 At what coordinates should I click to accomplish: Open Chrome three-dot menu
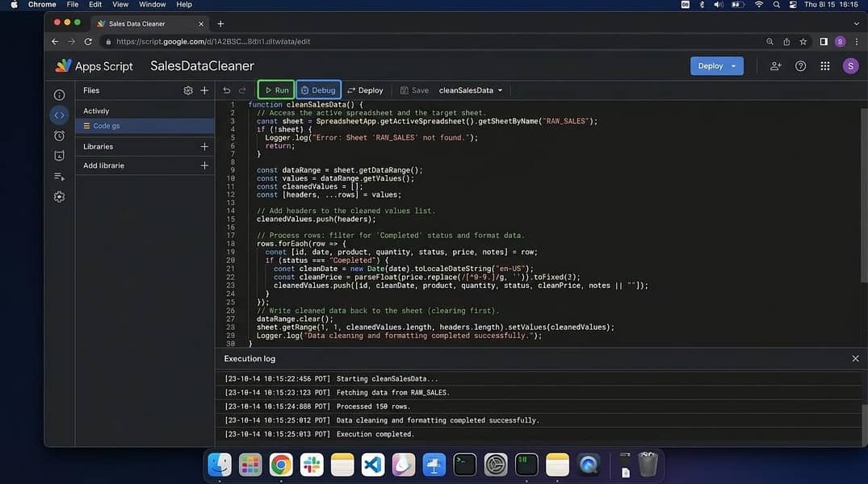[x=857, y=41]
